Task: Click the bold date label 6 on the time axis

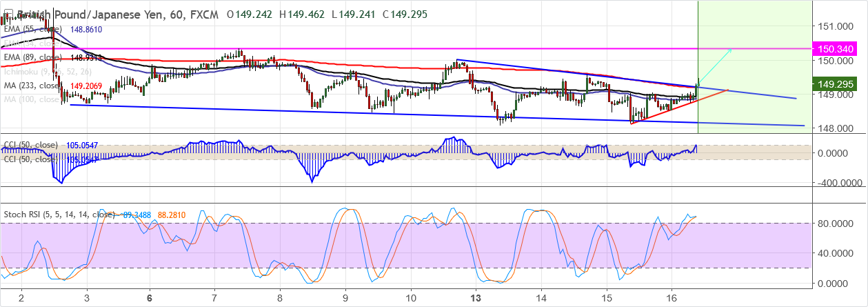Action: click(x=150, y=297)
